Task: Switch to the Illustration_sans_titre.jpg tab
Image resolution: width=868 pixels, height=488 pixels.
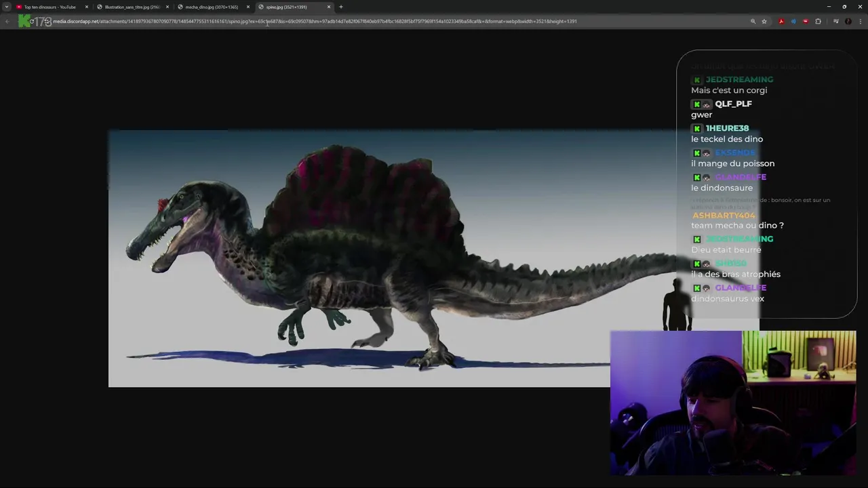Action: tap(132, 7)
